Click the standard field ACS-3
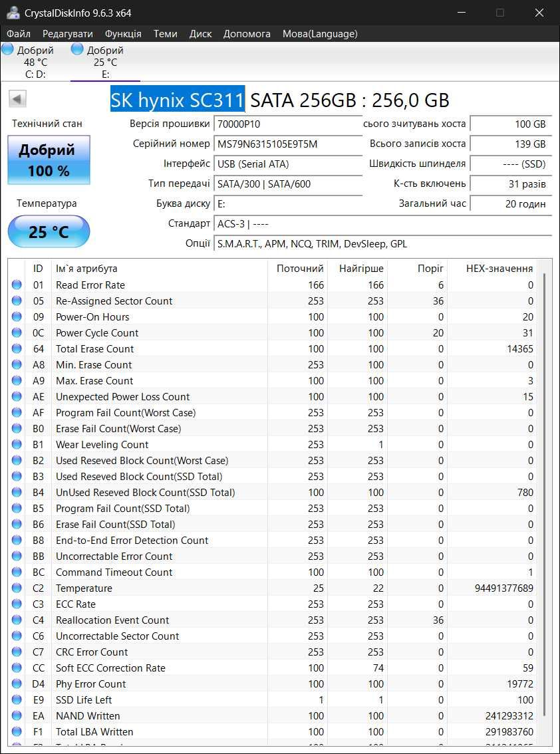 pyautogui.click(x=382, y=223)
